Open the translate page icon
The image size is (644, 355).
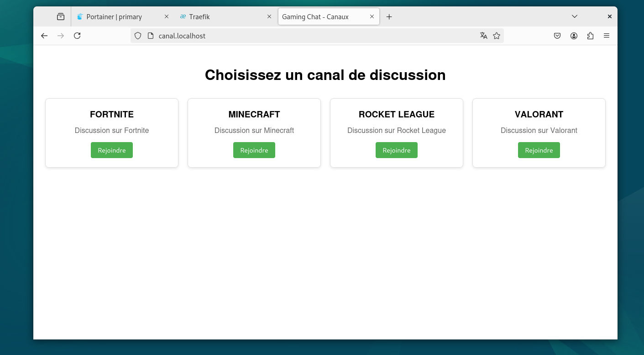pos(484,36)
